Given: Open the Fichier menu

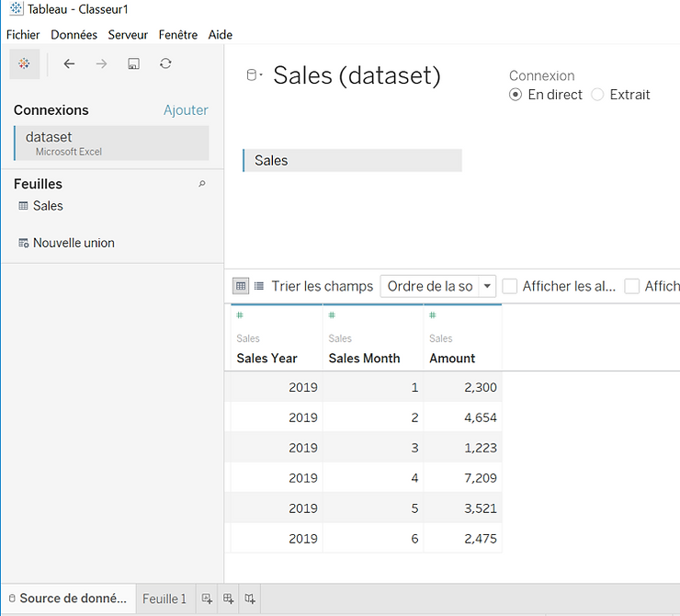Looking at the screenshot, I should [23, 35].
